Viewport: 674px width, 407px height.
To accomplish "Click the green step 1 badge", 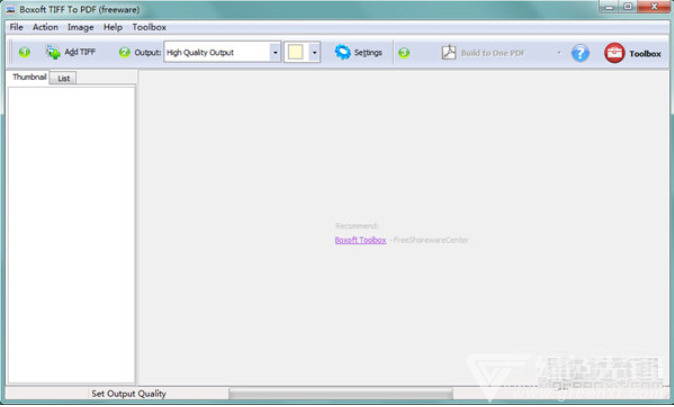I will 25,52.
